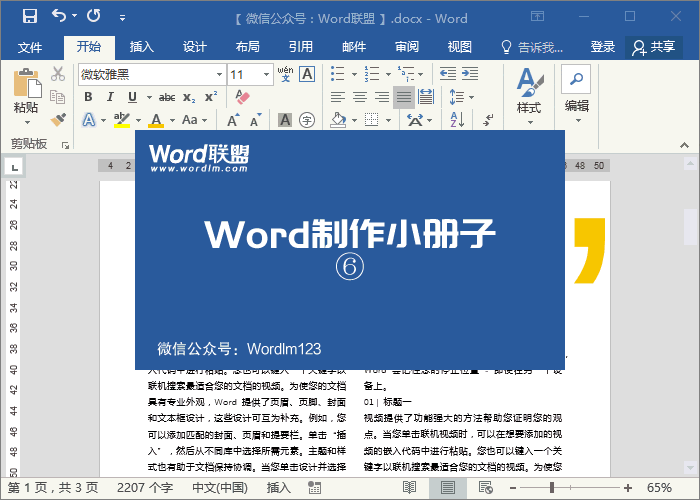Click the Multilevel list icon

pyautogui.click(x=405, y=74)
